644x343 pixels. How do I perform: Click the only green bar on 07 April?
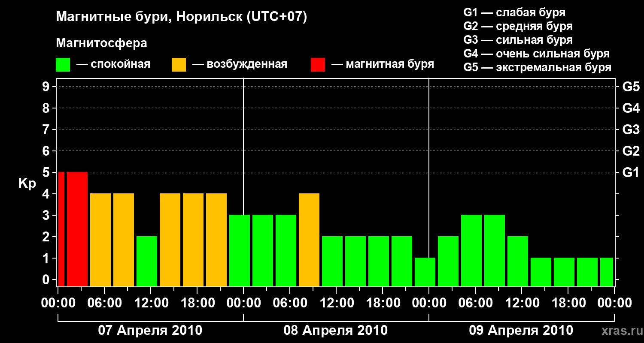147,261
